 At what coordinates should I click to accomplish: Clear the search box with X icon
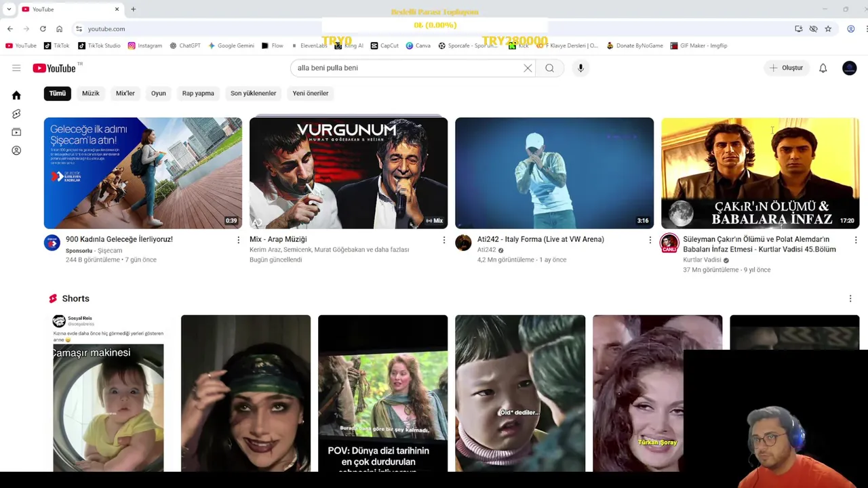(x=528, y=68)
